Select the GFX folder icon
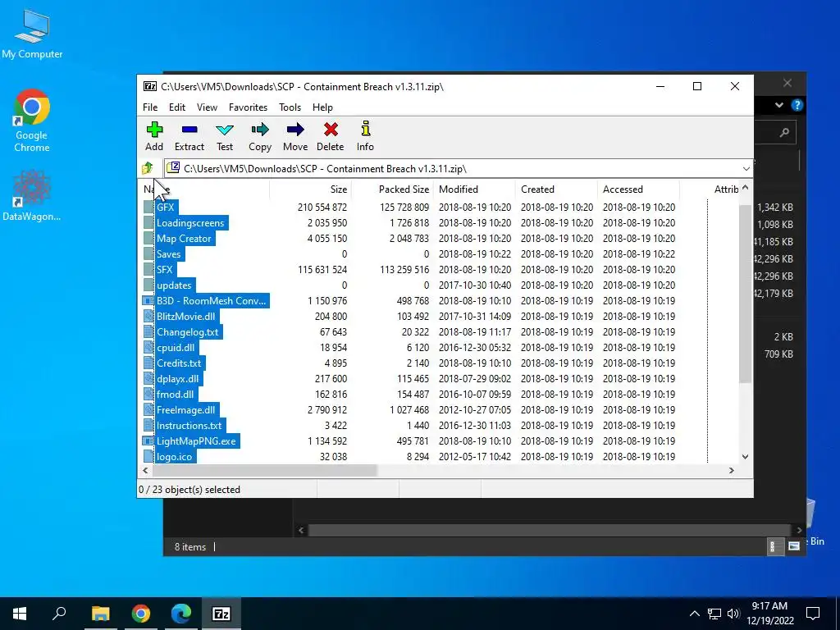 pos(148,207)
